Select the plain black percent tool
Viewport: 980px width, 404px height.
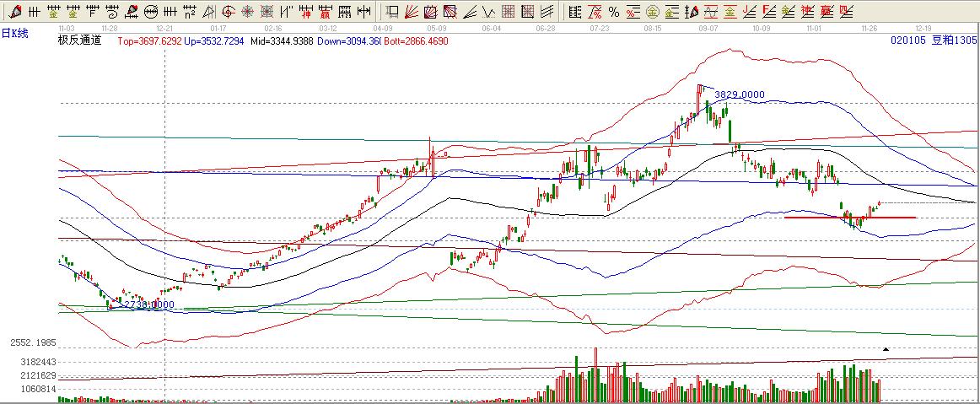(613, 12)
